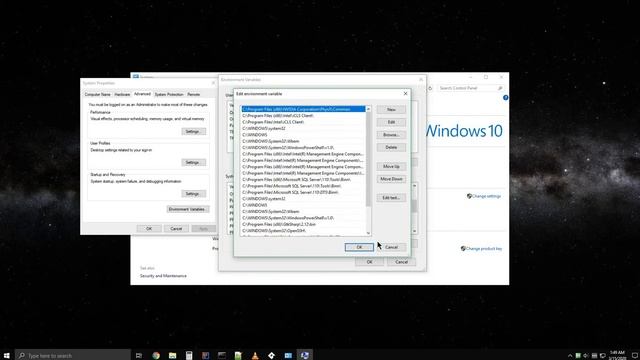Open Startup and Recovery Settings

(x=193, y=194)
